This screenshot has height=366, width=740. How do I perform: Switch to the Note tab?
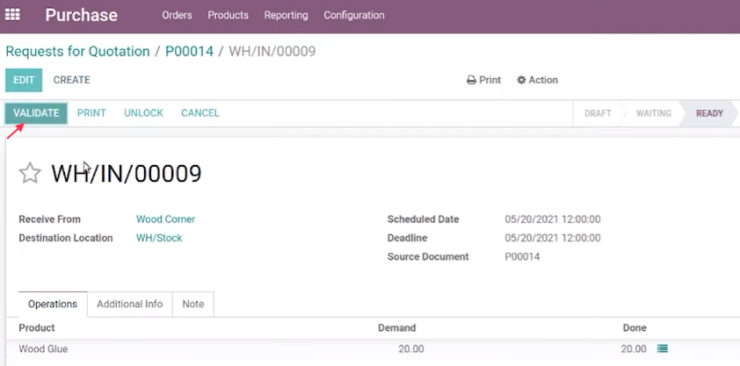point(193,304)
